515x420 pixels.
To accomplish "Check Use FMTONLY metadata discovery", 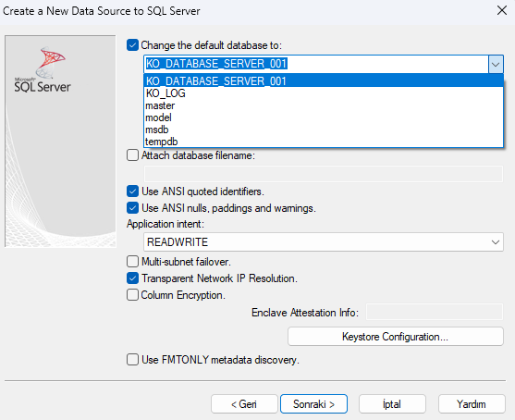I will (132, 360).
